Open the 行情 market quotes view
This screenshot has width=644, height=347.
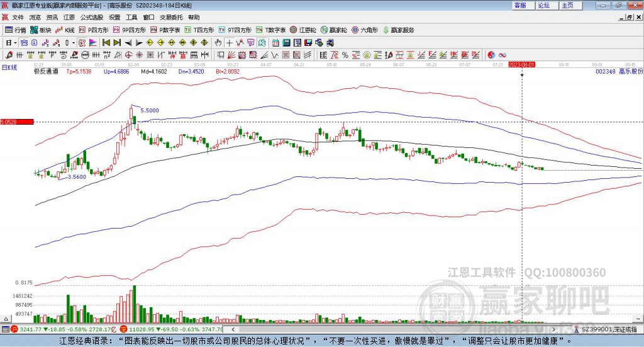[15, 30]
